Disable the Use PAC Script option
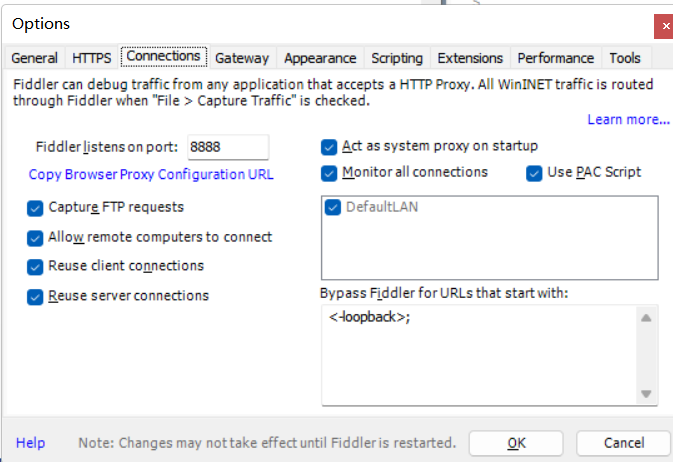 [x=535, y=173]
